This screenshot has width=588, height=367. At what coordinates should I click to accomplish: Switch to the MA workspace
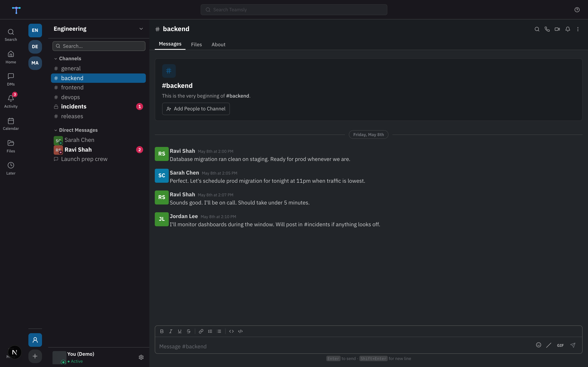pyautogui.click(x=35, y=63)
